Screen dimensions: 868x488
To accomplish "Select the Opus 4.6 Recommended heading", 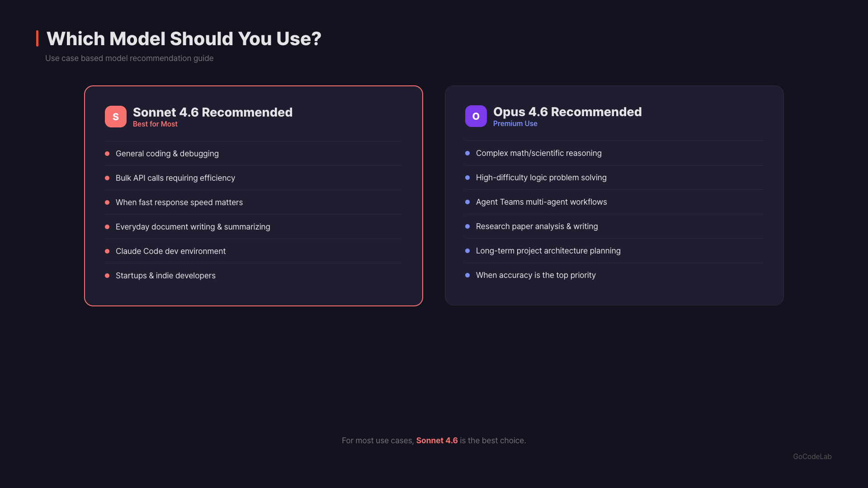I will (x=567, y=112).
